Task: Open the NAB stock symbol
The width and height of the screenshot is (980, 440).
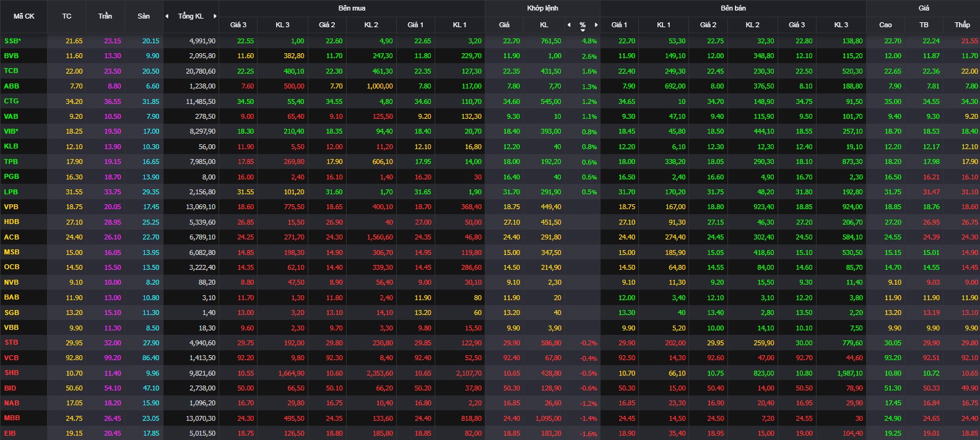Action: (11, 403)
